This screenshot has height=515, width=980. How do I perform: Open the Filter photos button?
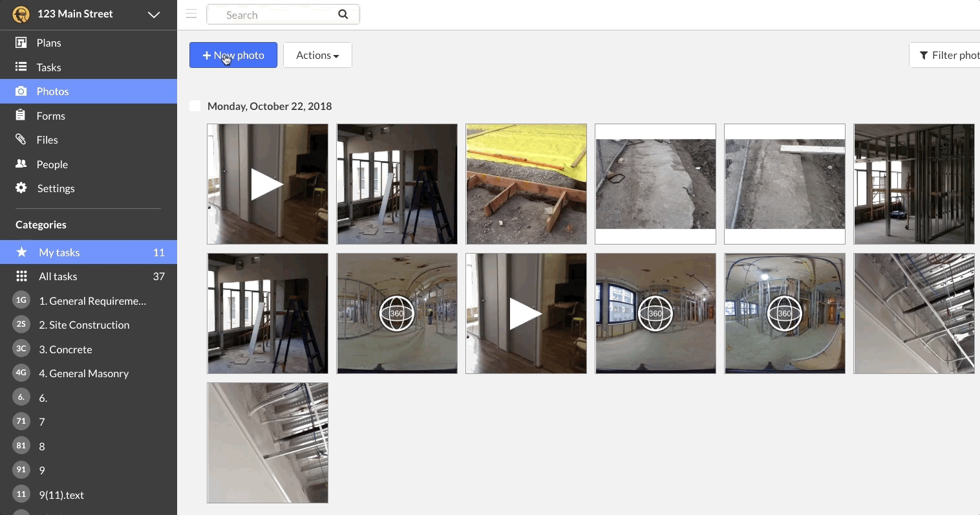[x=945, y=55]
